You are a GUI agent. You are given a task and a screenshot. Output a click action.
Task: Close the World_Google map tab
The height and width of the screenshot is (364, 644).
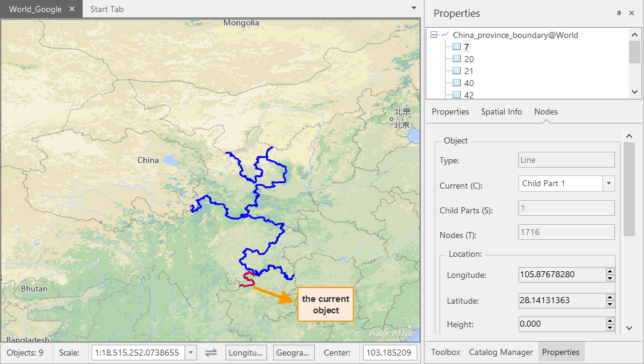[72, 9]
